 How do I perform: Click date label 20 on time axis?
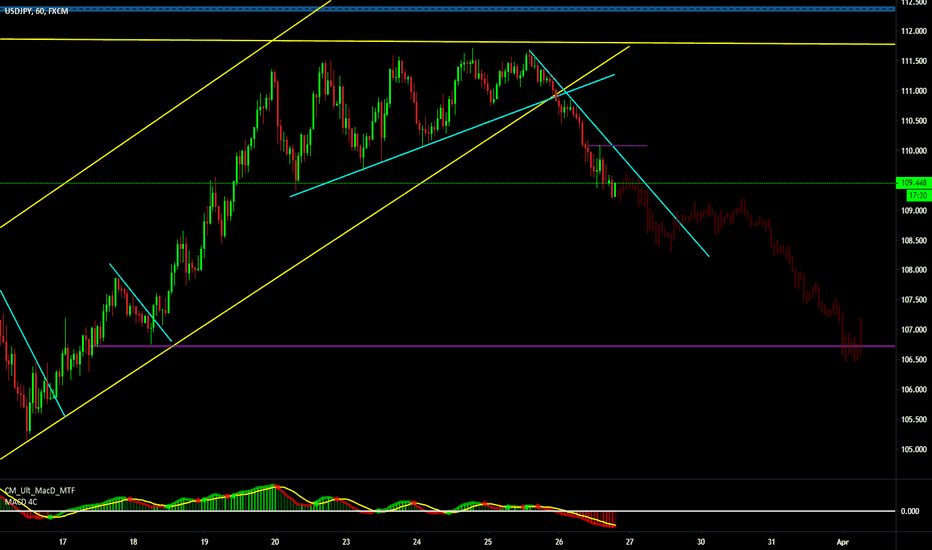pos(275,542)
